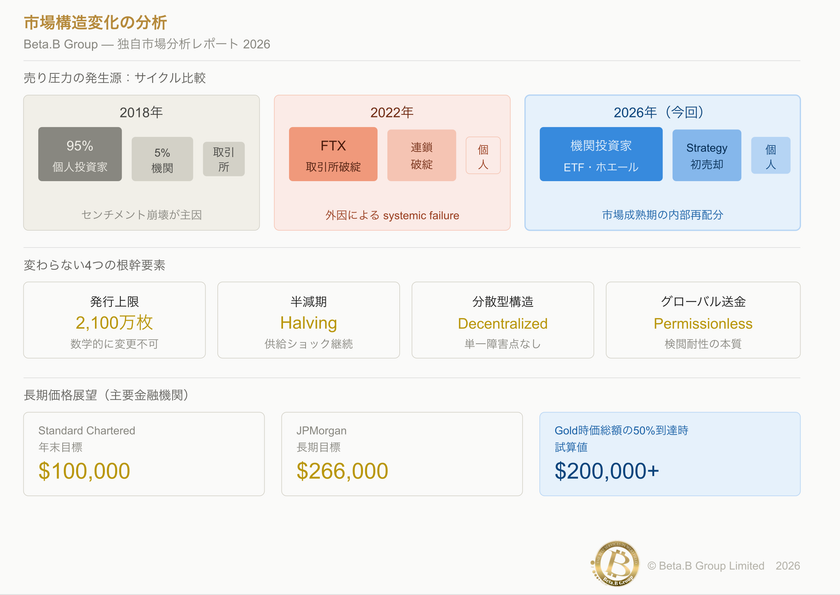Click the 単一障害点なし note
The width and height of the screenshot is (840, 595).
click(502, 344)
